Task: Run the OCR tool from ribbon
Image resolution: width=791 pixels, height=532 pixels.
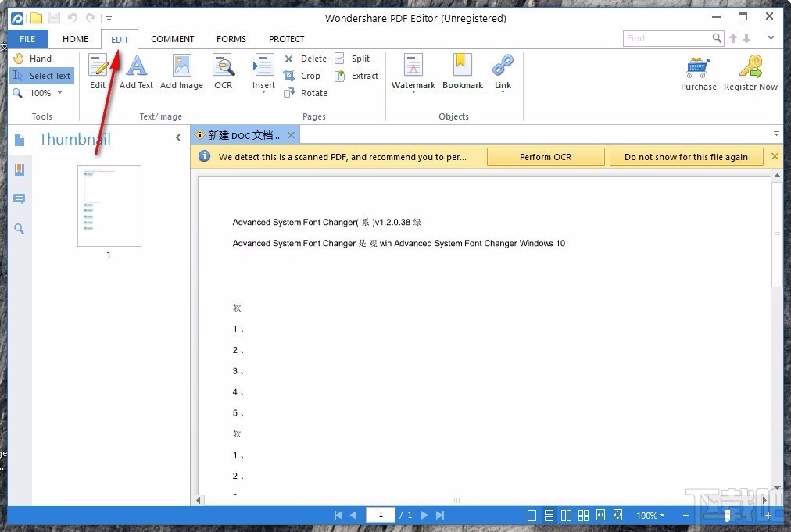Action: (x=223, y=72)
